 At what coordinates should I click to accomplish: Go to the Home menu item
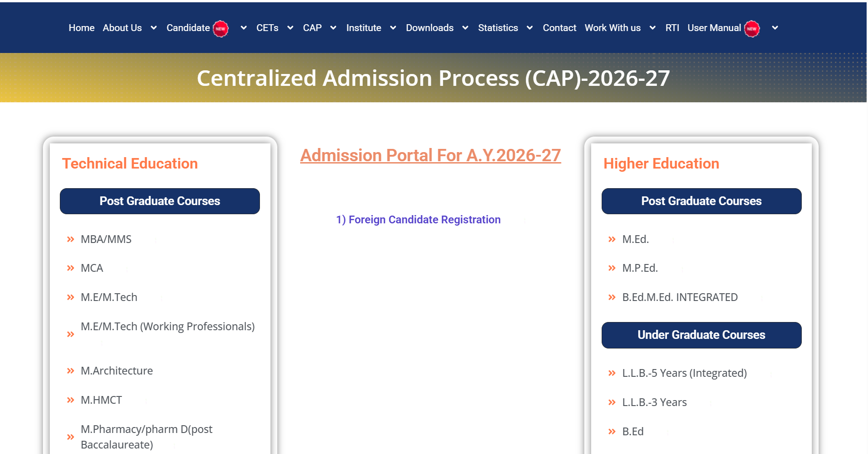pyautogui.click(x=82, y=28)
